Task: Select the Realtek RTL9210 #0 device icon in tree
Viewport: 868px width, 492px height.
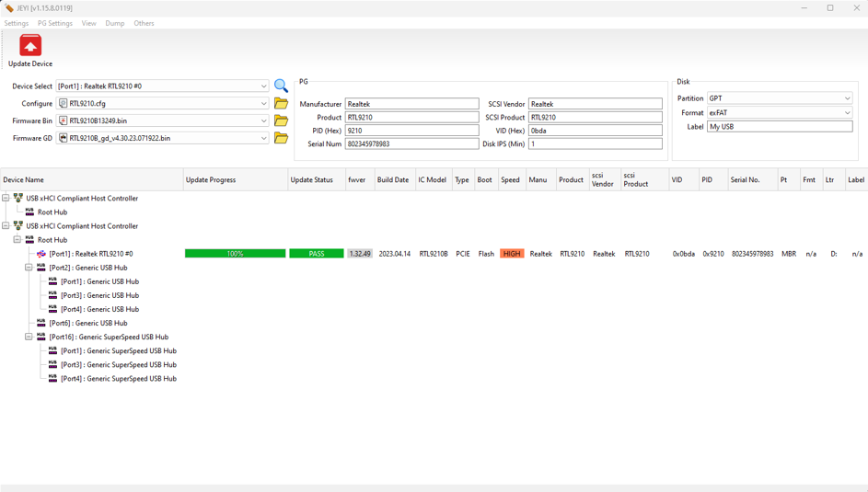Action: [41, 254]
